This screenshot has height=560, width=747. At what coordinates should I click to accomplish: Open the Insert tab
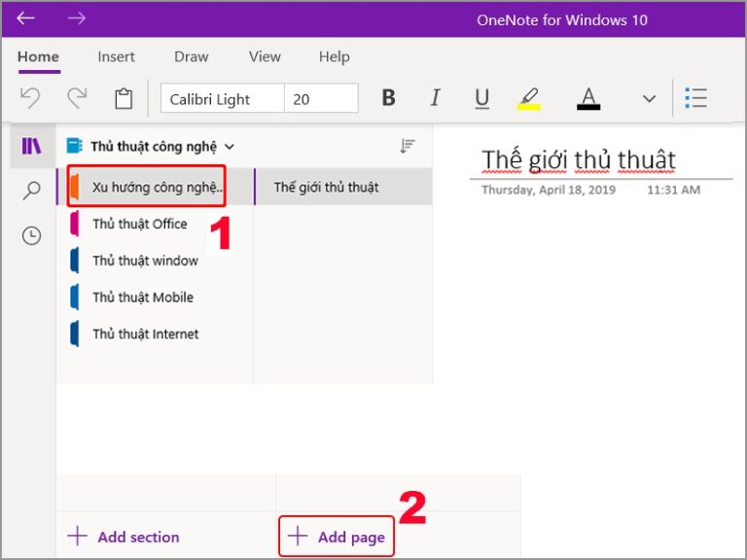click(116, 56)
